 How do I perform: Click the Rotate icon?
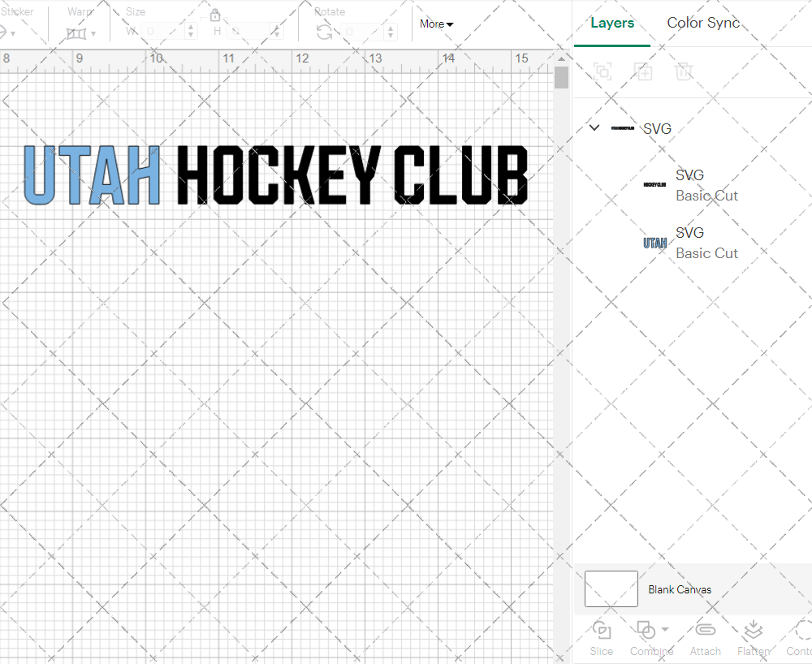click(324, 32)
